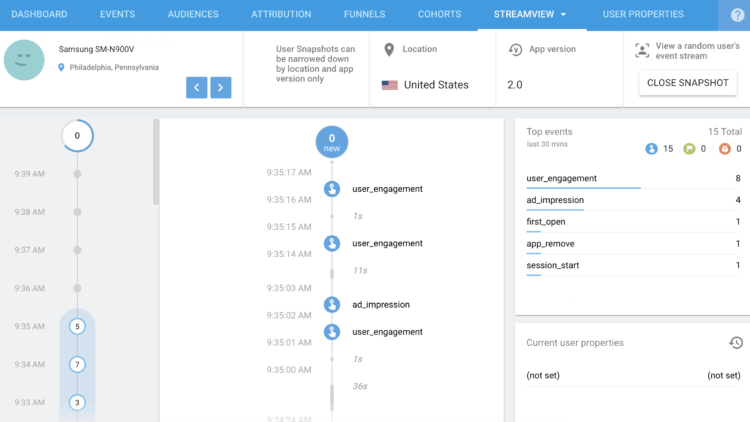Click the Samsung SM-N900V device name
Screen dimensions: 750x422
tap(96, 49)
